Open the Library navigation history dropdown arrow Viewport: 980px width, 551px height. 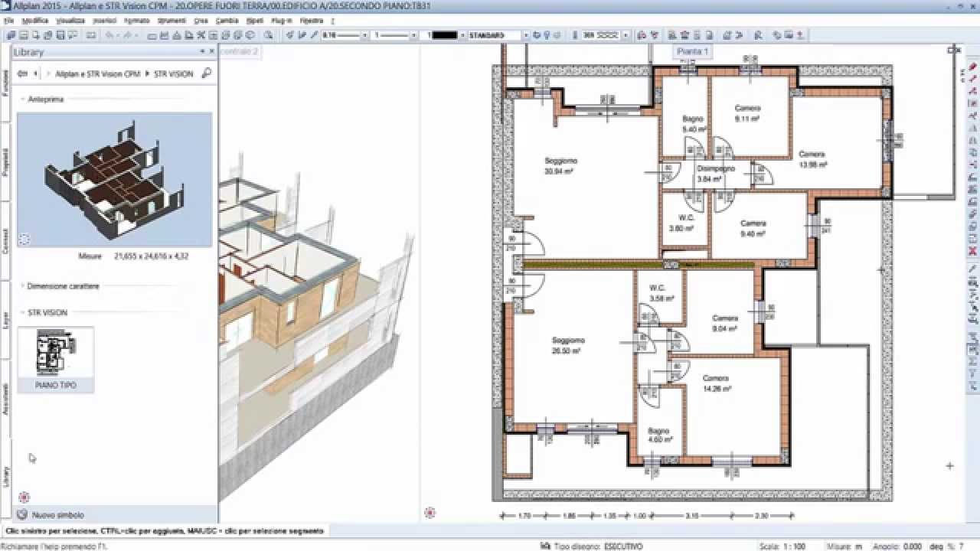[35, 73]
